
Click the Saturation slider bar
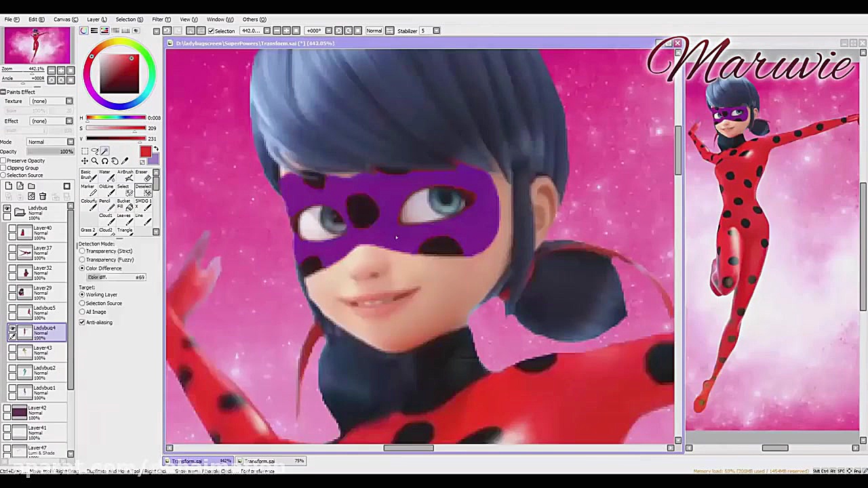(115, 128)
